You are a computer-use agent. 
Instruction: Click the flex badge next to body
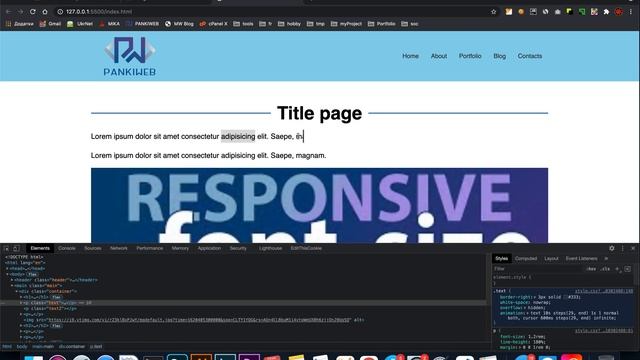click(32, 274)
